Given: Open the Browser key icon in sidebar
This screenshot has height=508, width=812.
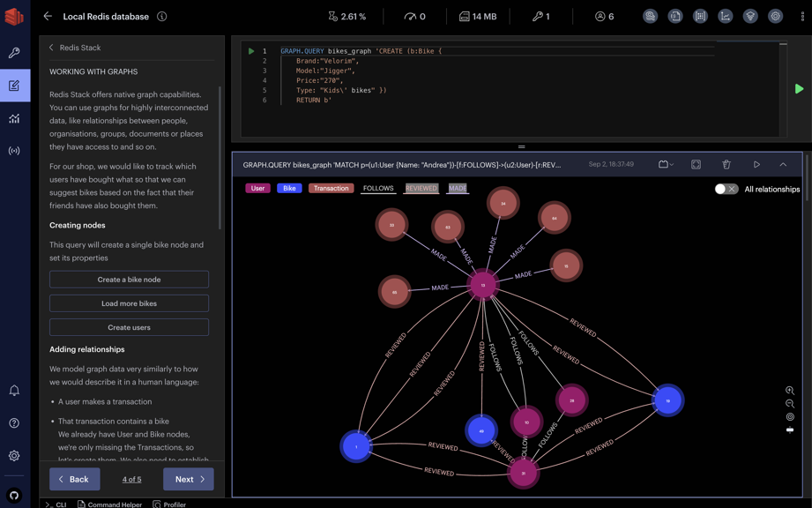Looking at the screenshot, I should point(14,53).
